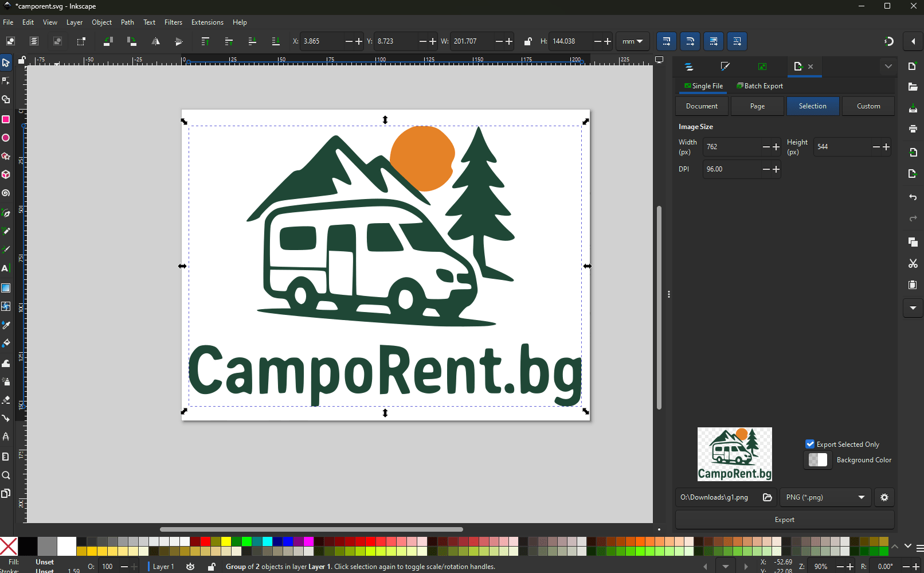Open the Extensions menu
The height and width of the screenshot is (573, 924).
(207, 22)
